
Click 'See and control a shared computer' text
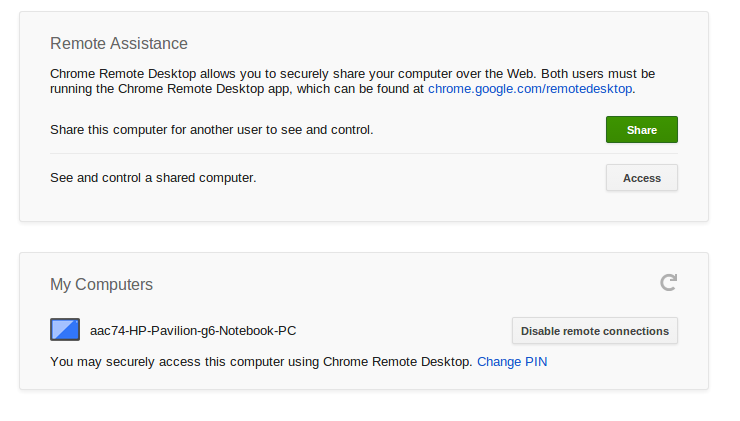click(x=153, y=178)
